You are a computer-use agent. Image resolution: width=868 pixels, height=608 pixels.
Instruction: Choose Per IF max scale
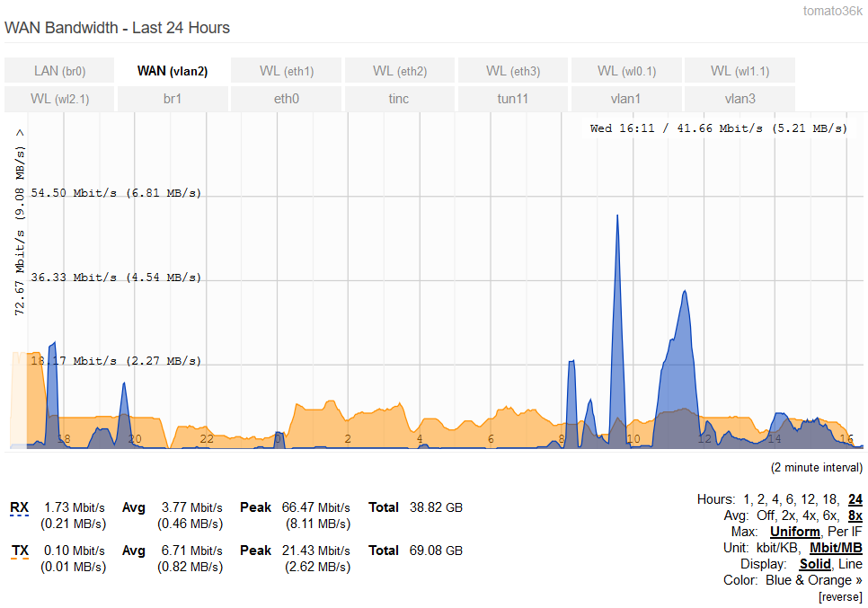coord(845,532)
